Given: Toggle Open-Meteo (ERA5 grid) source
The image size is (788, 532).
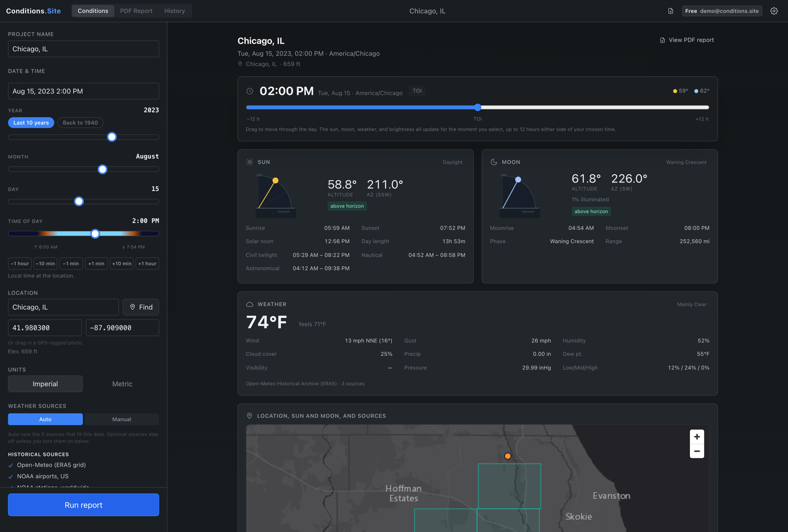Looking at the screenshot, I should 47,465.
